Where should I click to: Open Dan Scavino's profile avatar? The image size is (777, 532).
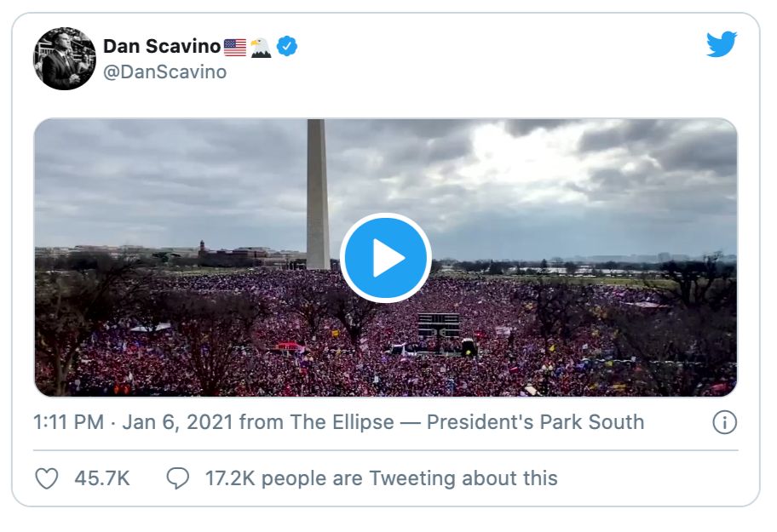point(65,59)
